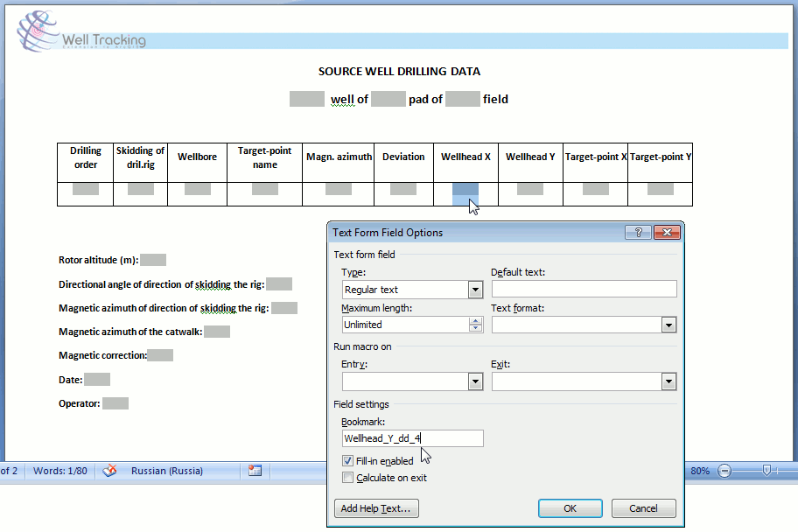The height and width of the screenshot is (532, 798).
Task: Enable Calculate on exit checkbox
Action: [x=347, y=478]
